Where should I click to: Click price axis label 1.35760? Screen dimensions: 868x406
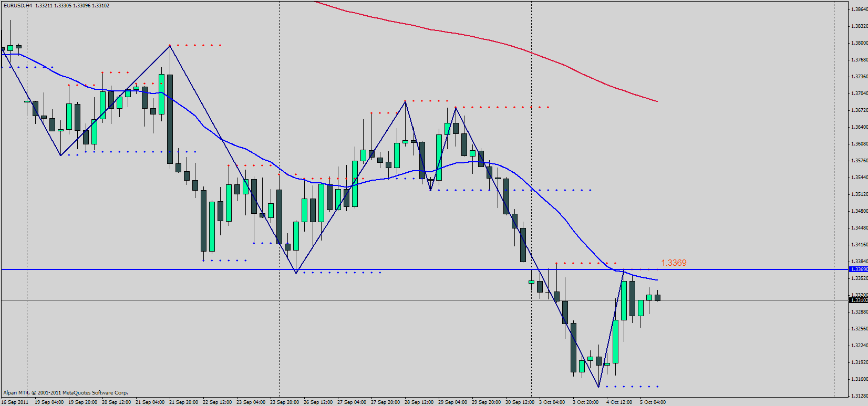point(859,161)
